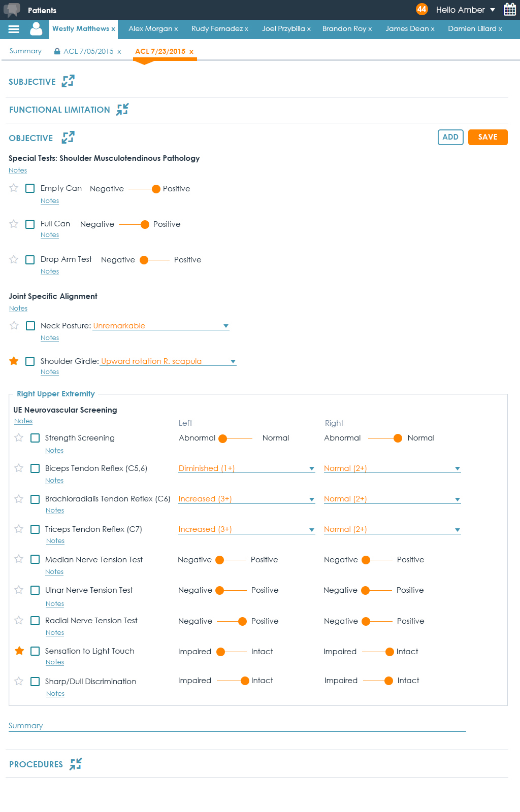
Task: Open right Brachioradialis Tendon Reflex dropdown
Action: coord(393,499)
